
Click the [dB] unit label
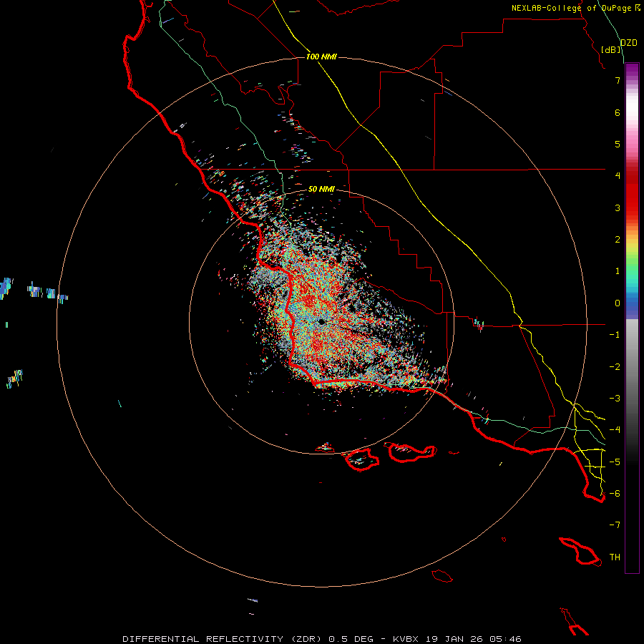pyautogui.click(x=611, y=49)
